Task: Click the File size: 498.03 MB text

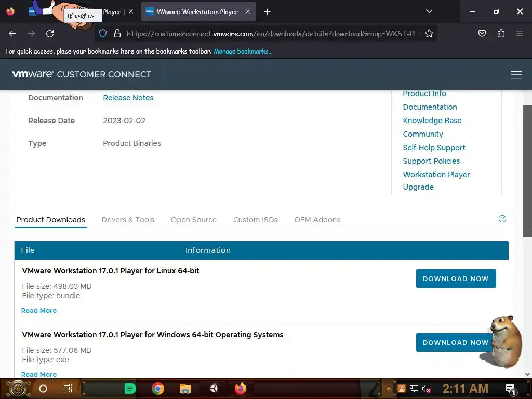Action: pyautogui.click(x=57, y=286)
